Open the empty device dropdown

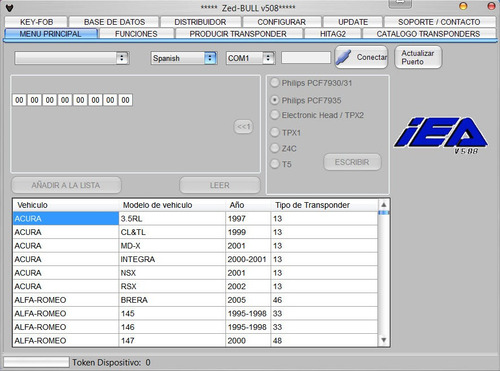(72, 58)
